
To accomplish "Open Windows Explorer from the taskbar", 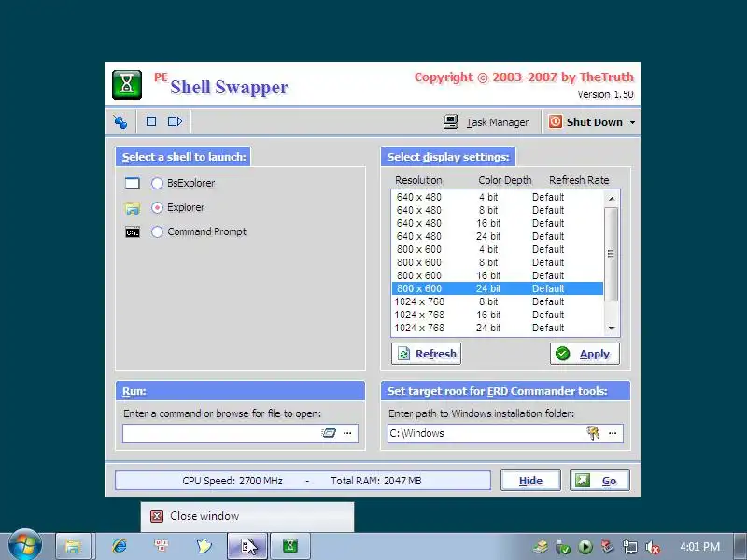I will point(73,546).
